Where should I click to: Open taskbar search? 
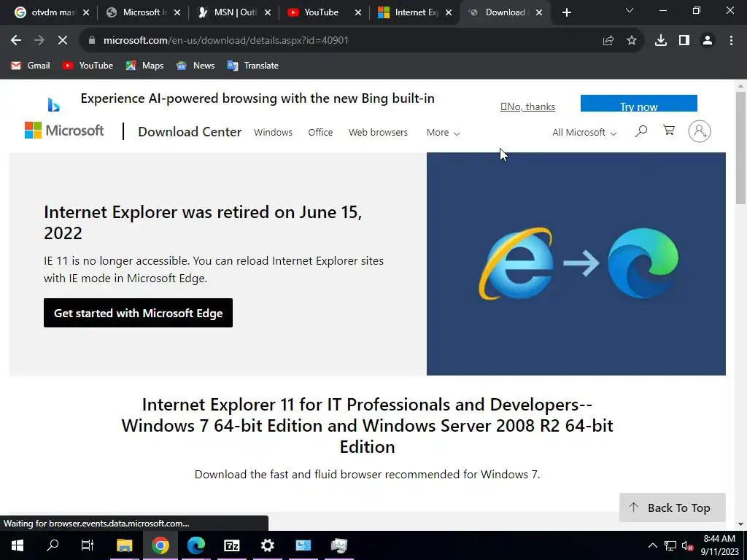[x=53, y=545]
